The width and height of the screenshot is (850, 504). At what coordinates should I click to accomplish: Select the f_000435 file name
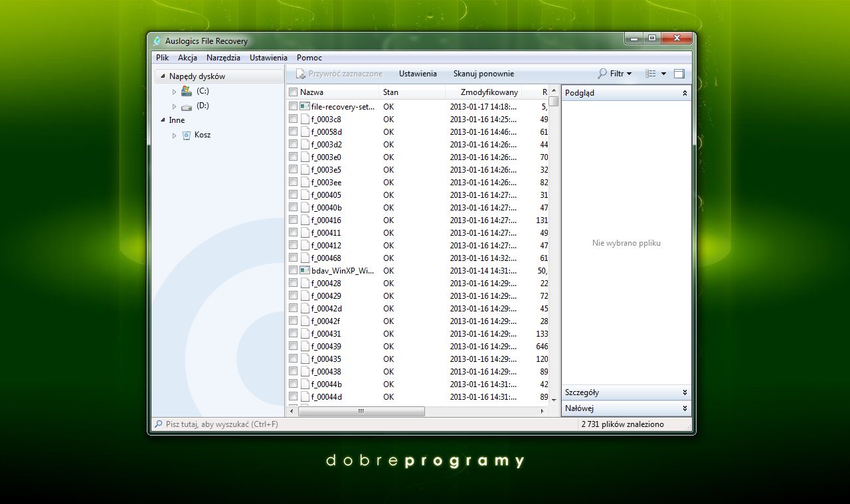326,359
